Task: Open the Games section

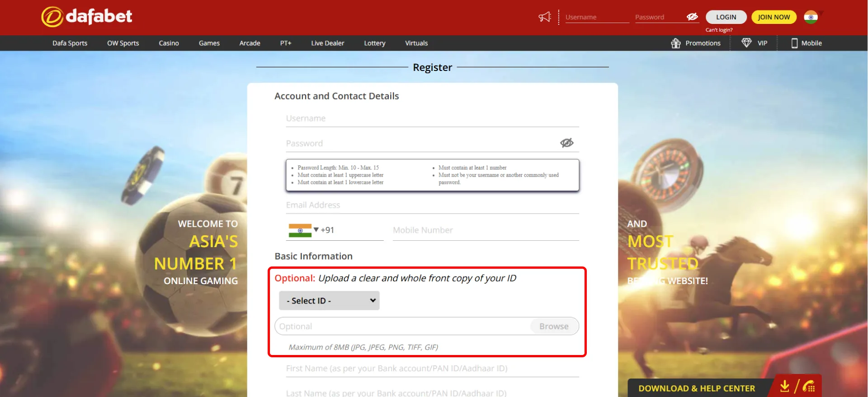Action: coord(209,43)
